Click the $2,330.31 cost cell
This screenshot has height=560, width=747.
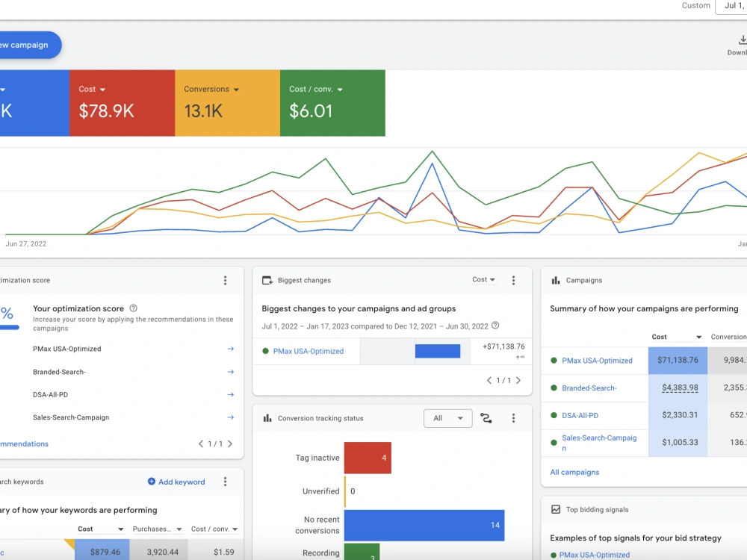(678, 415)
